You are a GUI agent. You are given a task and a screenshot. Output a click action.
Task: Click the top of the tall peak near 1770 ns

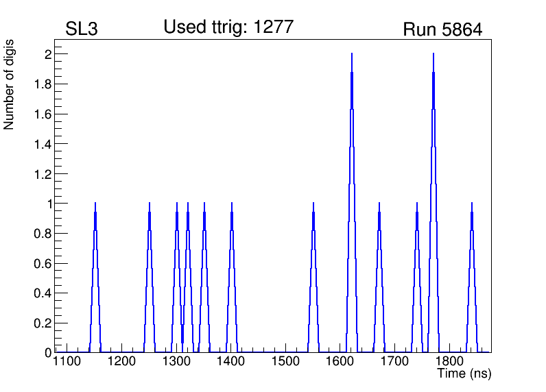pos(434,54)
